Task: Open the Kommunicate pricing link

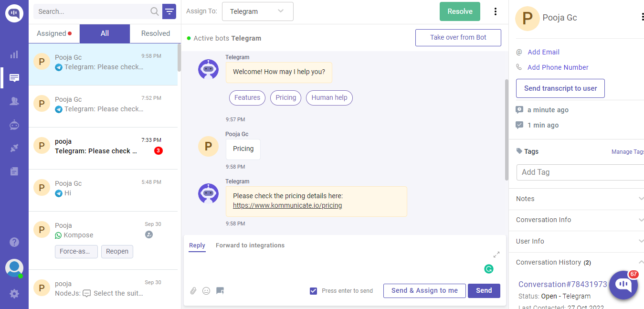Action: 287,205
